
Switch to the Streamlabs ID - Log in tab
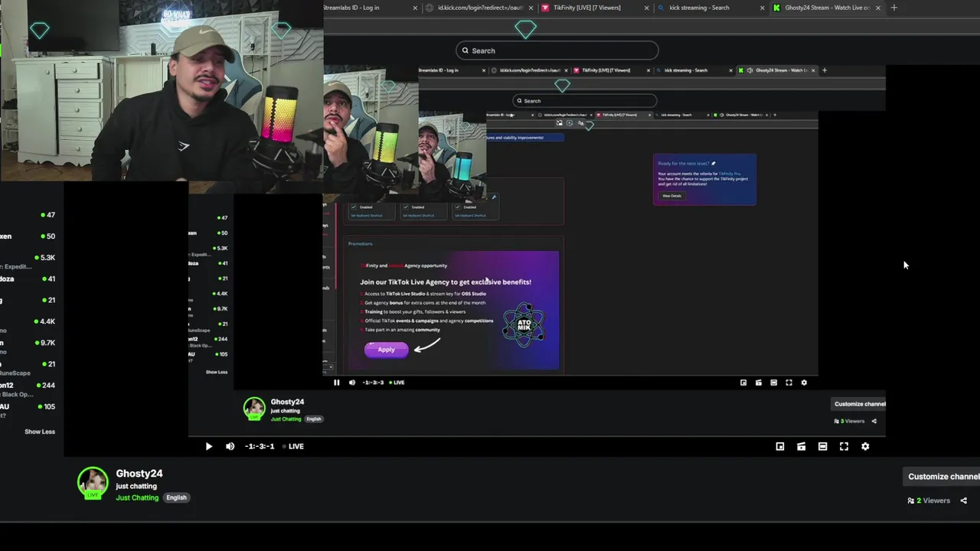pos(352,8)
